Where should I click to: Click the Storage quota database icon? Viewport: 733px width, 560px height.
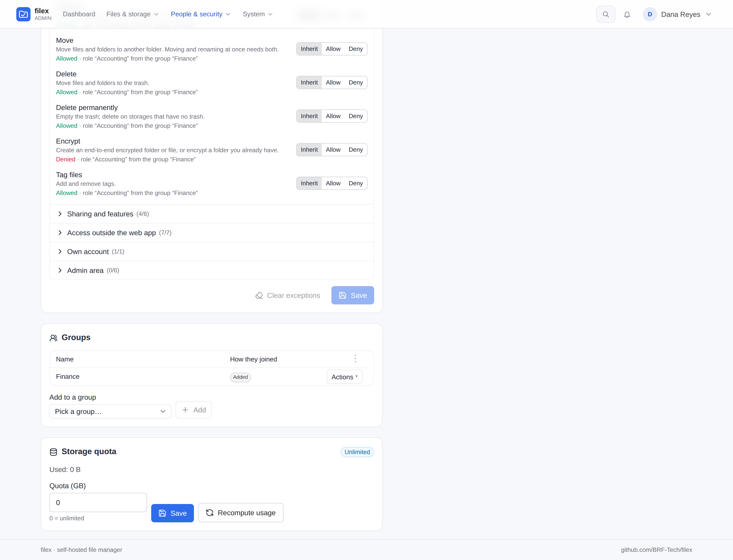(53, 452)
